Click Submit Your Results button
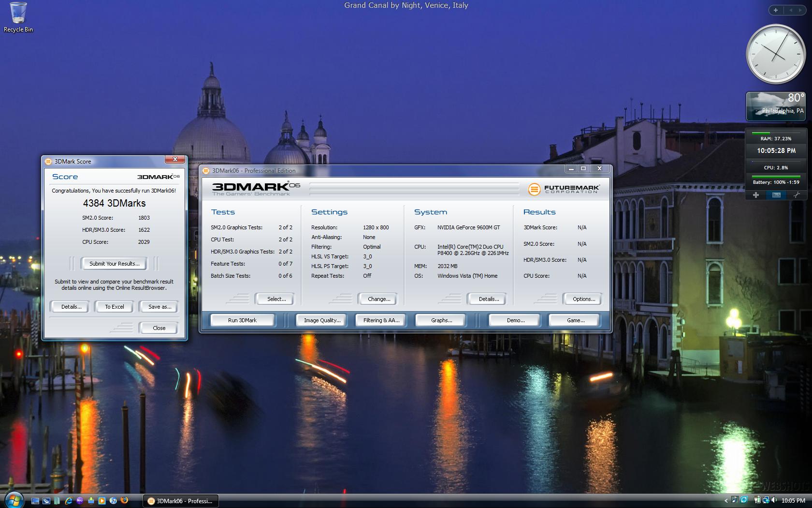Screen dimensions: 812x508 click(x=115, y=264)
